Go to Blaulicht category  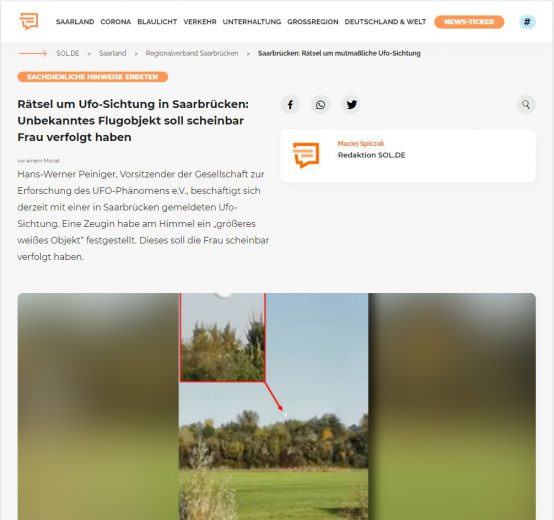pos(157,22)
